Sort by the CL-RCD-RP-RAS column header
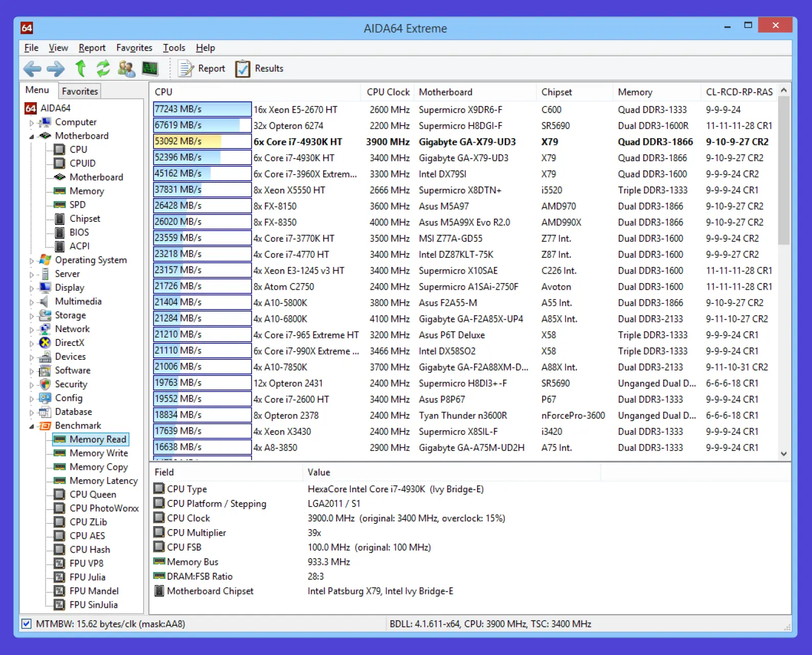Screen dimensions: 812x655 pyautogui.click(x=739, y=92)
